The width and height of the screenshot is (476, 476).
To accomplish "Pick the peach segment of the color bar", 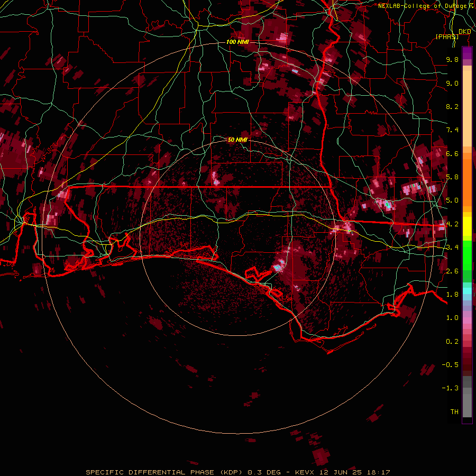I will point(467,108).
